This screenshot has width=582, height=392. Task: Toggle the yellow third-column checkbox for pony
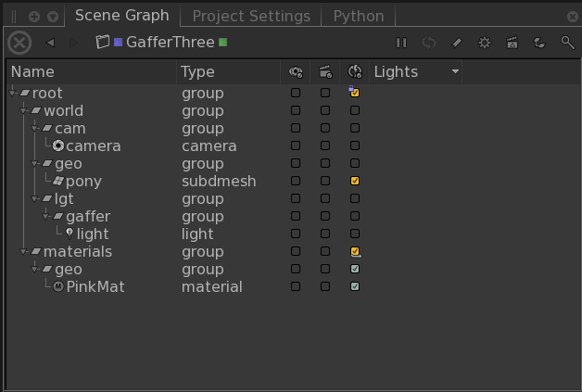point(355,181)
